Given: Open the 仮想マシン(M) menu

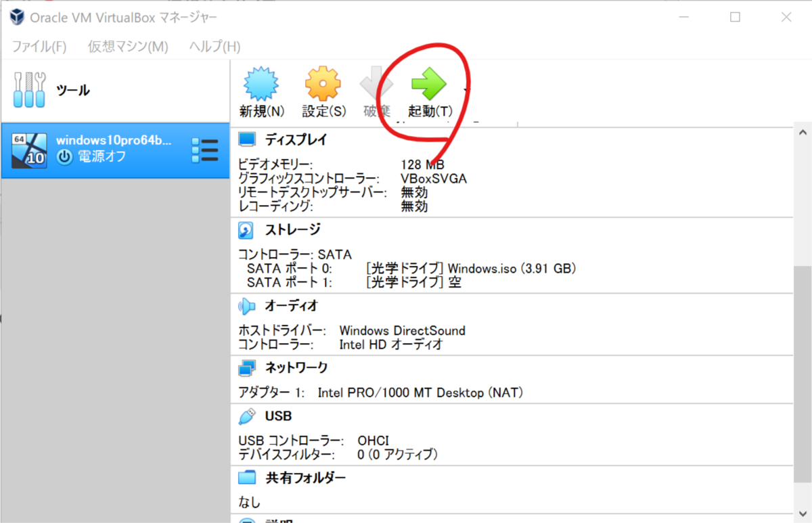Looking at the screenshot, I should 128,46.
